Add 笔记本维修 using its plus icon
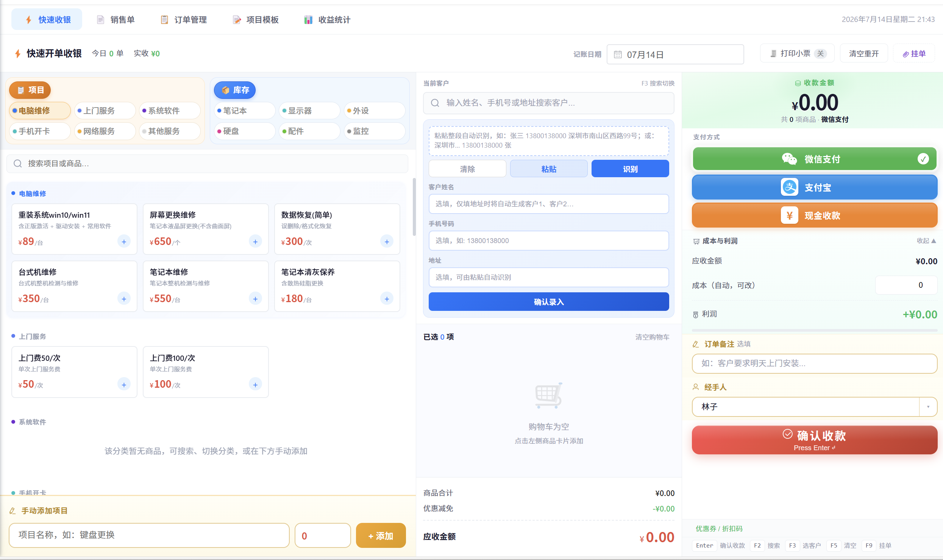 (x=255, y=299)
